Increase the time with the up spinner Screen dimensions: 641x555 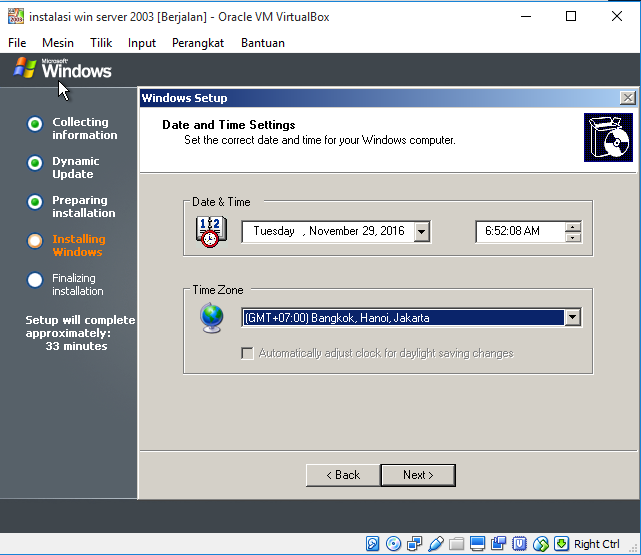(x=573, y=227)
